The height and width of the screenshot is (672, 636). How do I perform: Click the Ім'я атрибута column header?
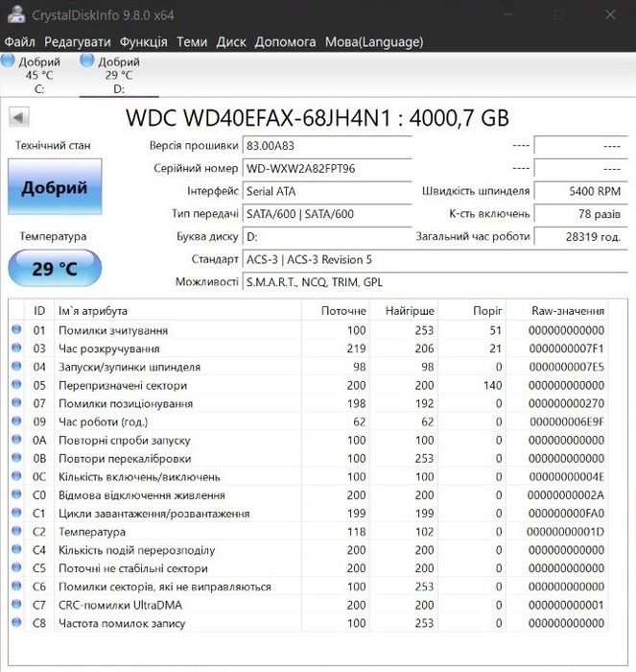[177, 311]
